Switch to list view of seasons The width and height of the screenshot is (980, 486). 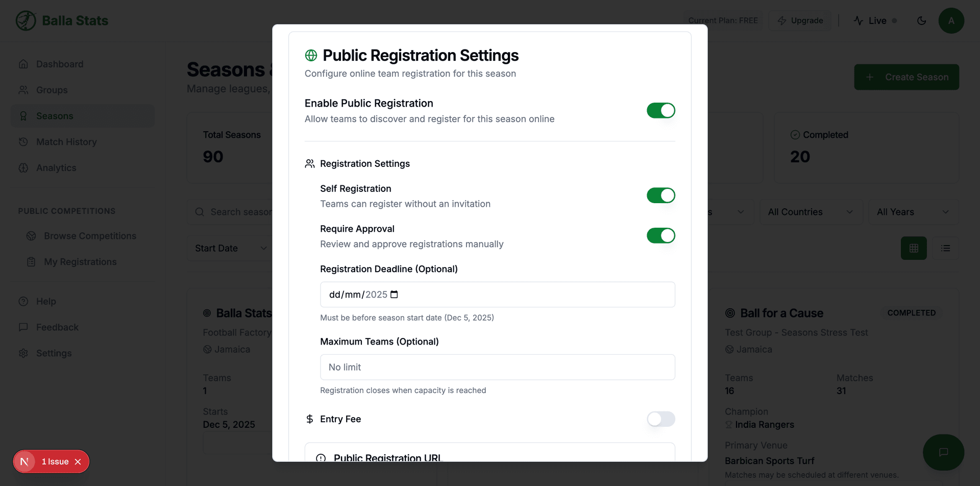point(945,248)
